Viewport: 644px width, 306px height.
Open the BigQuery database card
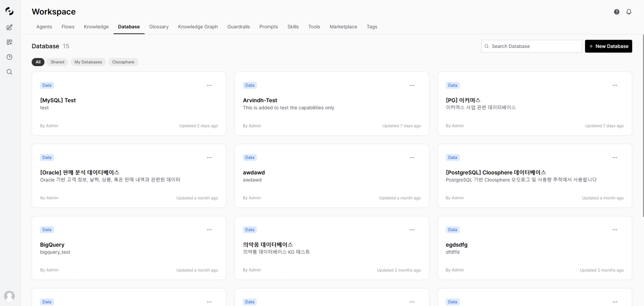[129, 248]
